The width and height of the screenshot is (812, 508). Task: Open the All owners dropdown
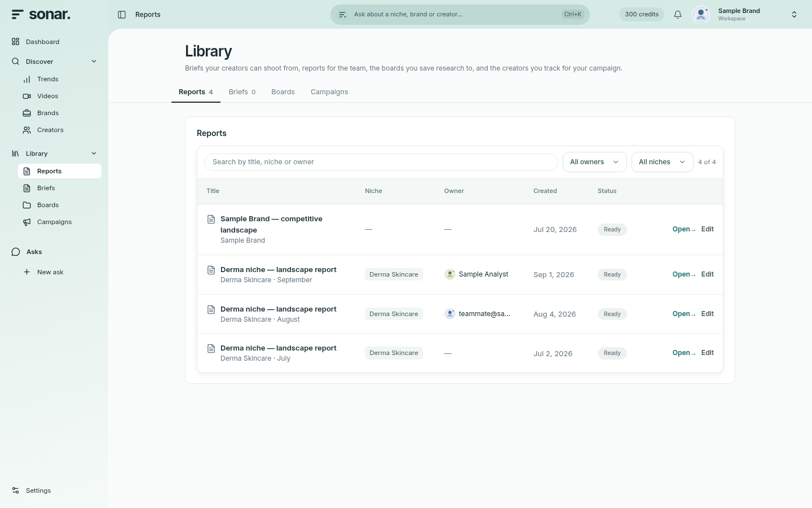[x=594, y=162]
